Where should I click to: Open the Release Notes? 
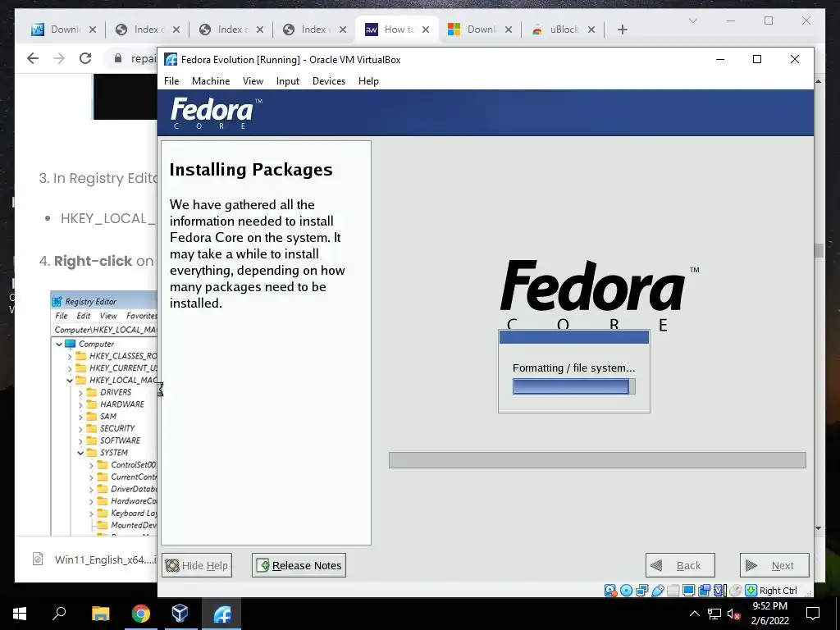coord(299,565)
